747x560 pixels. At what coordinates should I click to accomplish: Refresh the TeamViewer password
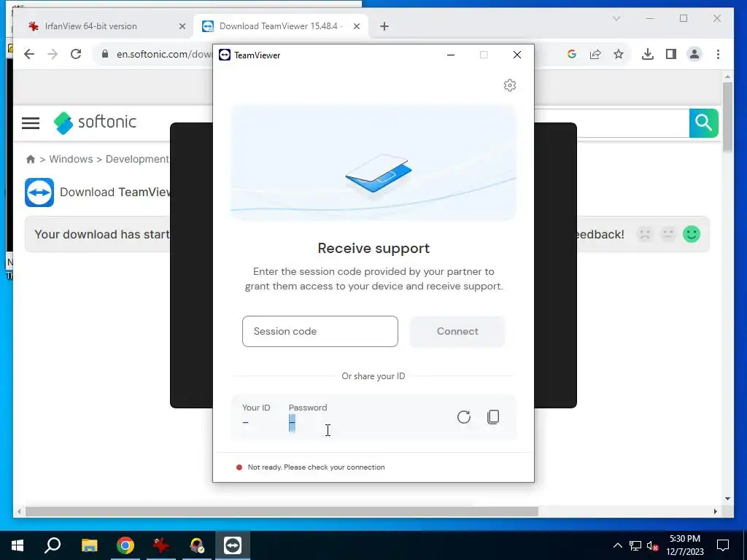(463, 417)
